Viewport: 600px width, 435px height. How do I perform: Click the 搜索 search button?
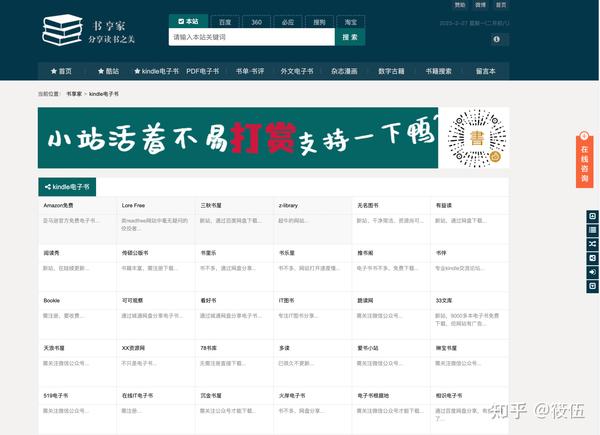350,37
